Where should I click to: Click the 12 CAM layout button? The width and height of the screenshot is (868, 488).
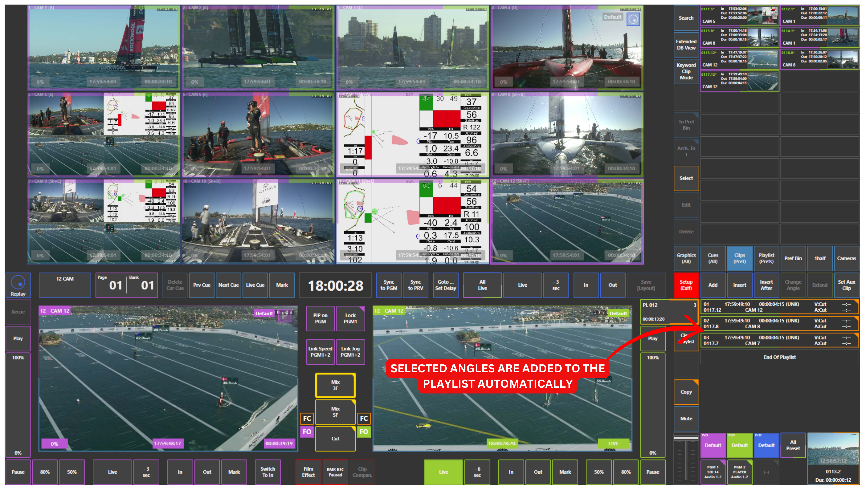tap(65, 285)
